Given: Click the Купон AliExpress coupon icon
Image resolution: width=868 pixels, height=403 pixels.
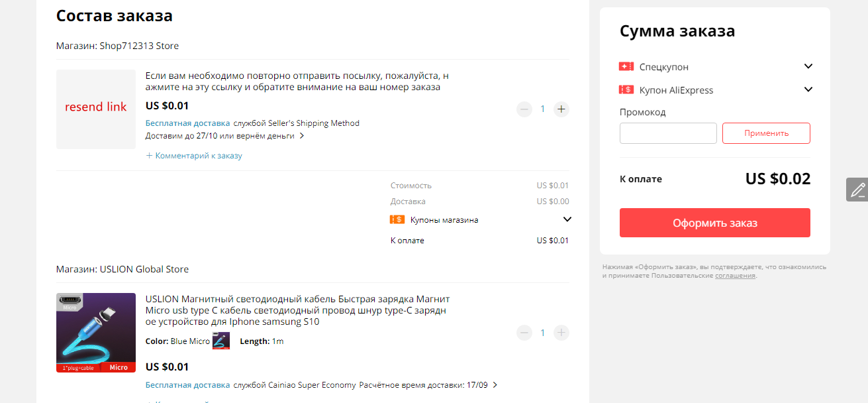Looking at the screenshot, I should click(x=626, y=90).
